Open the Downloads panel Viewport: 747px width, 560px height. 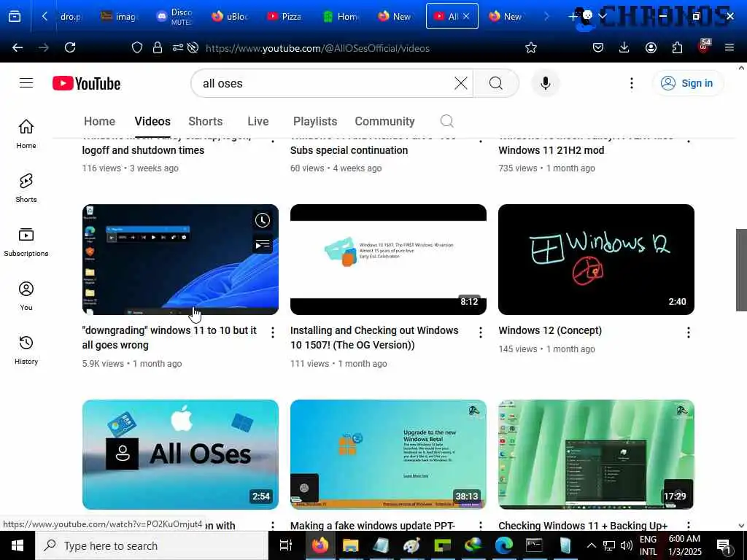[624, 47]
